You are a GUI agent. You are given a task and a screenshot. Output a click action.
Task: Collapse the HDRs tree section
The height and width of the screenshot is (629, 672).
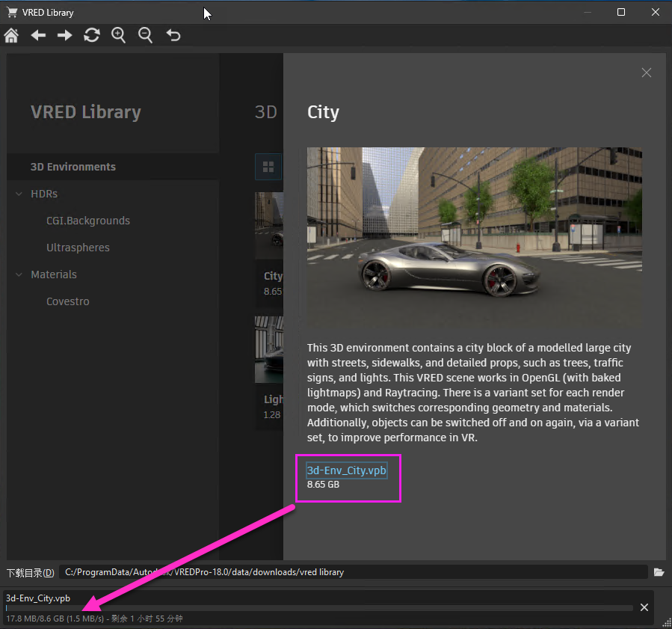(19, 194)
